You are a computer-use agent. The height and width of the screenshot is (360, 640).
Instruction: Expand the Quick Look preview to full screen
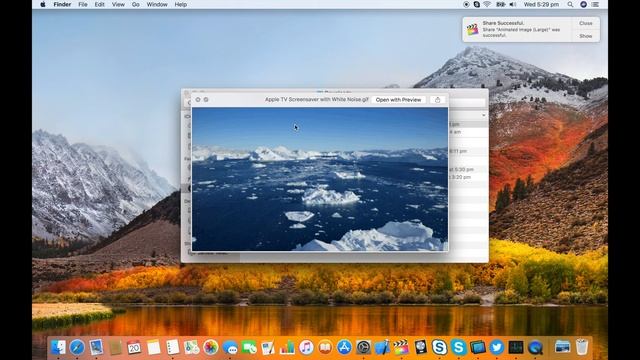[x=206, y=100]
